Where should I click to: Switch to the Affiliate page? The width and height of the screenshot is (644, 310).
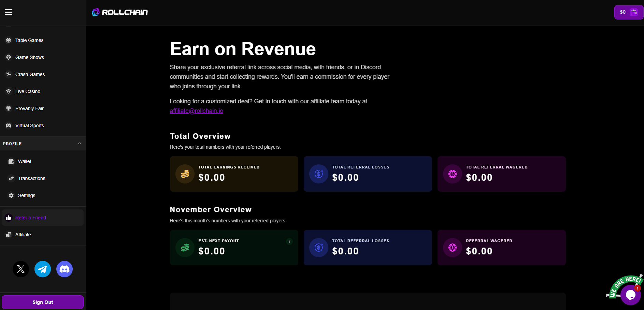pos(23,235)
